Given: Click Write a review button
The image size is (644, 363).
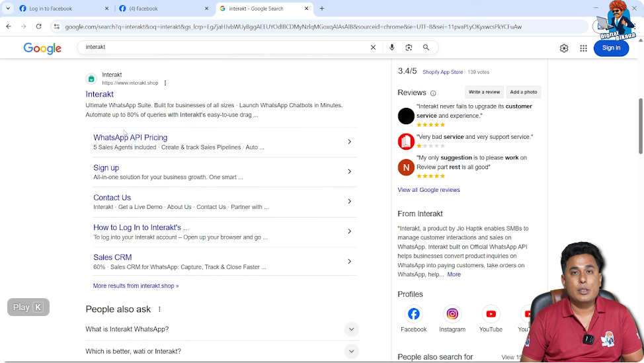Looking at the screenshot, I should point(484,92).
